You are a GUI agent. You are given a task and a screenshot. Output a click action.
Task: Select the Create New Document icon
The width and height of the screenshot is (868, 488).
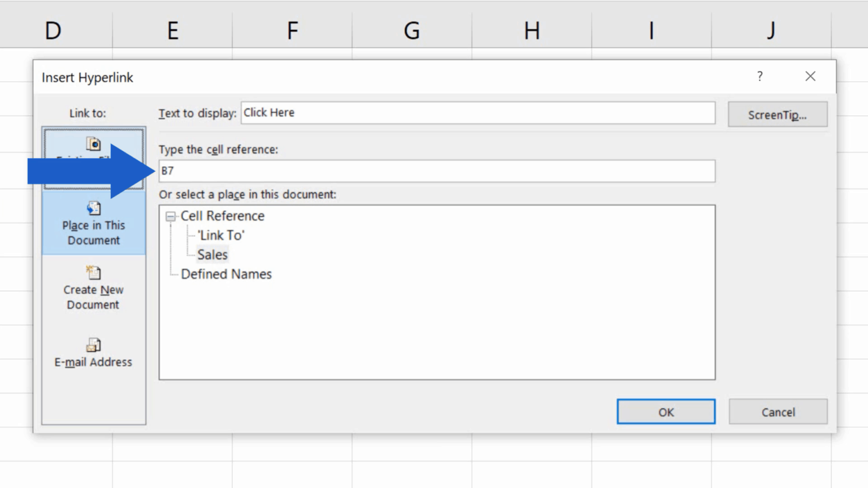(93, 273)
